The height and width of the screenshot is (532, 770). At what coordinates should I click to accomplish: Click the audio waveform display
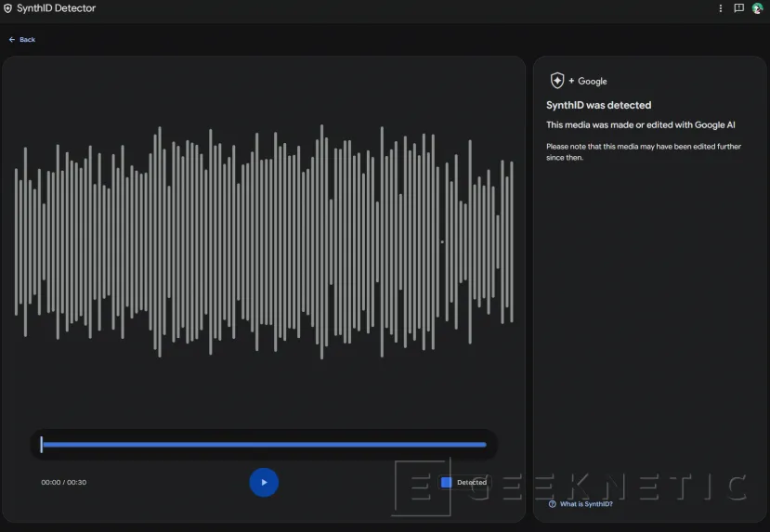(x=264, y=241)
